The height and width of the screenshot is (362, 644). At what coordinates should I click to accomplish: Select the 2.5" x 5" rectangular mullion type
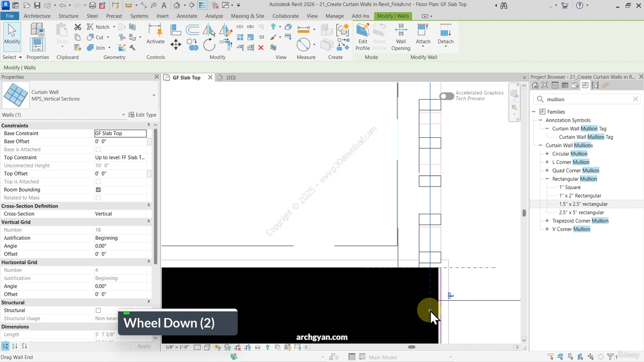[x=581, y=212]
